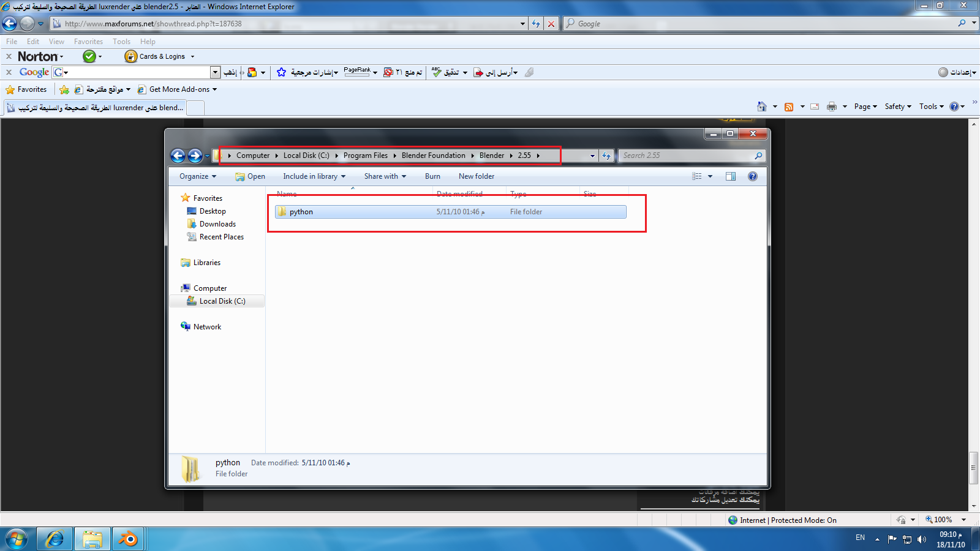
Task: Click the Read Mail envelope icon
Action: [815, 107]
